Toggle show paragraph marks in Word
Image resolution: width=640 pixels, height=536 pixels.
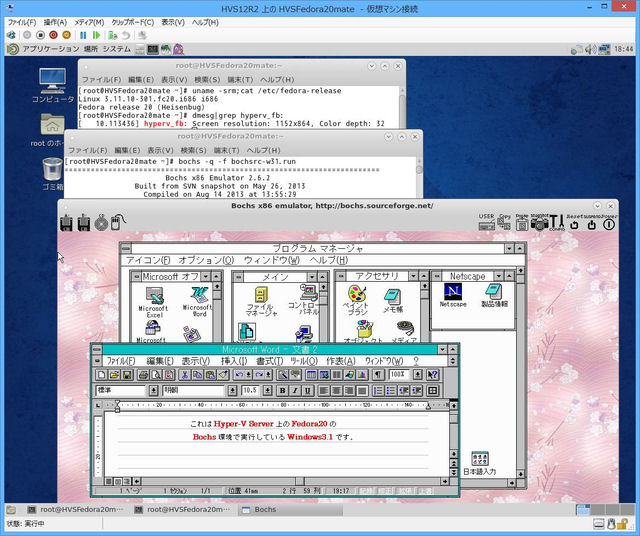click(378, 374)
